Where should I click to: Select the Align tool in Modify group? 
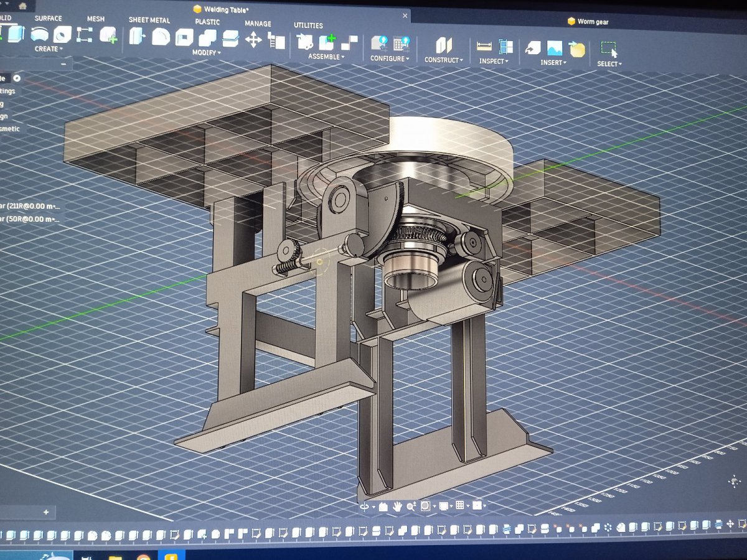pyautogui.click(x=276, y=41)
